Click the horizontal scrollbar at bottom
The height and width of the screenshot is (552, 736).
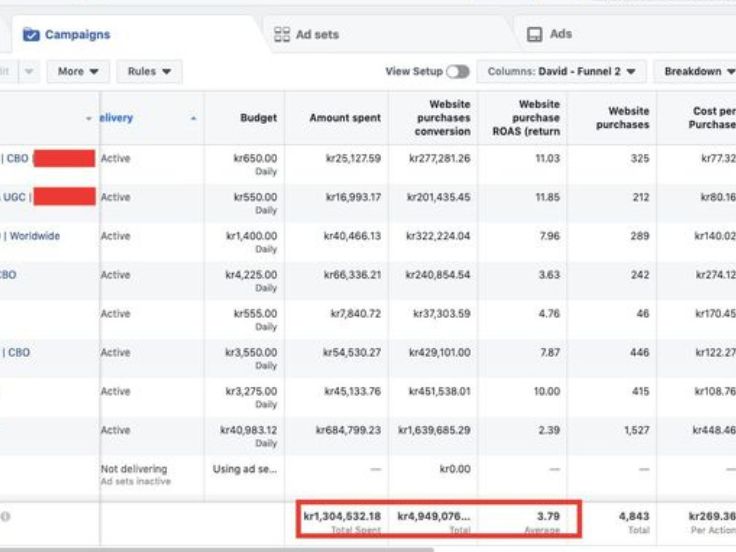(217, 549)
